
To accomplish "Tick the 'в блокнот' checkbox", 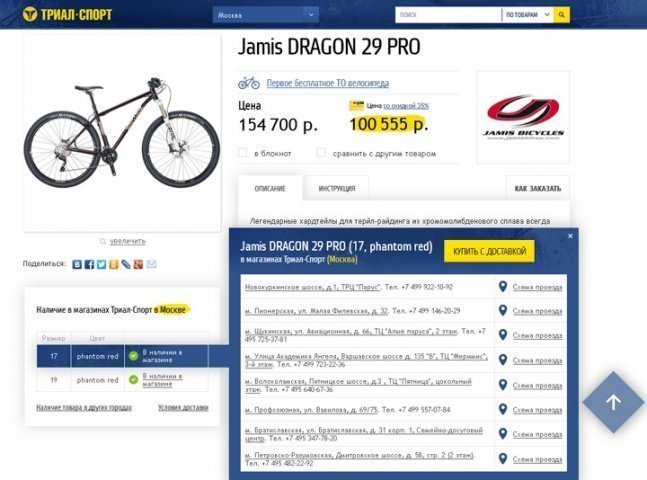I will coord(243,153).
